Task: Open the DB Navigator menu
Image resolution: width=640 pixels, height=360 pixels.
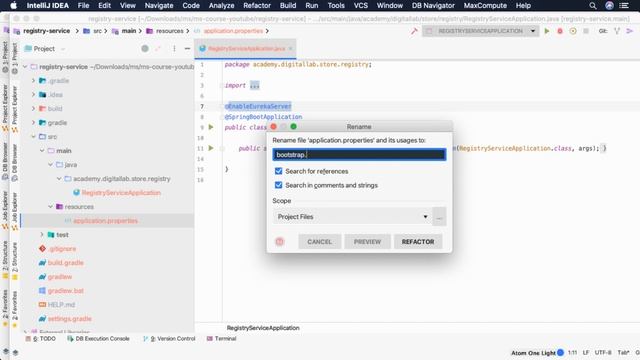Action: [x=433, y=6]
